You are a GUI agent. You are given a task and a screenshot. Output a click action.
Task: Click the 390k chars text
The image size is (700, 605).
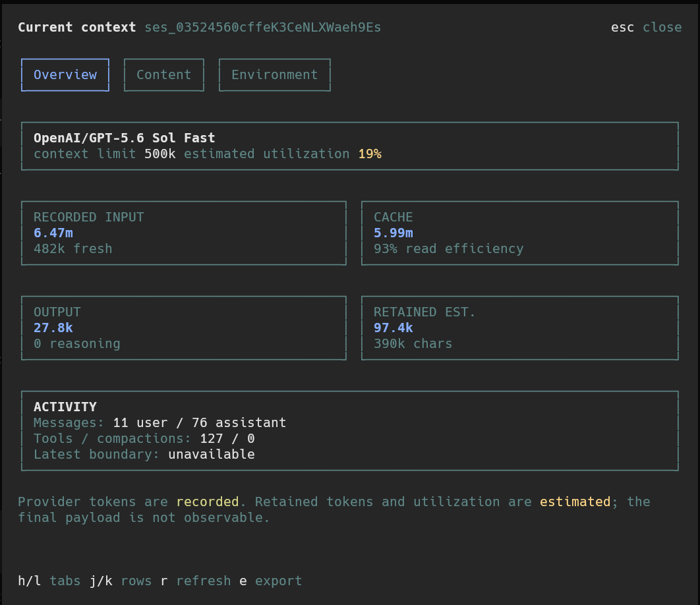413,343
